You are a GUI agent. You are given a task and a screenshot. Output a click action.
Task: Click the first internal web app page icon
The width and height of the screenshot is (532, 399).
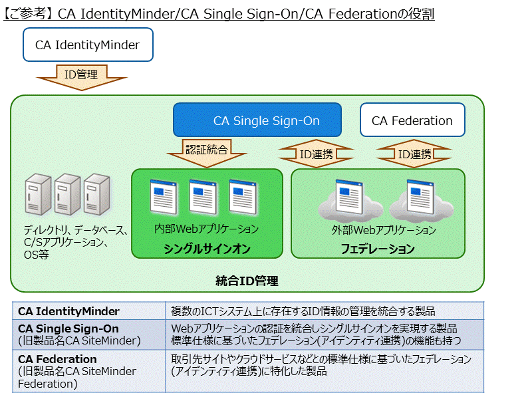(x=164, y=197)
